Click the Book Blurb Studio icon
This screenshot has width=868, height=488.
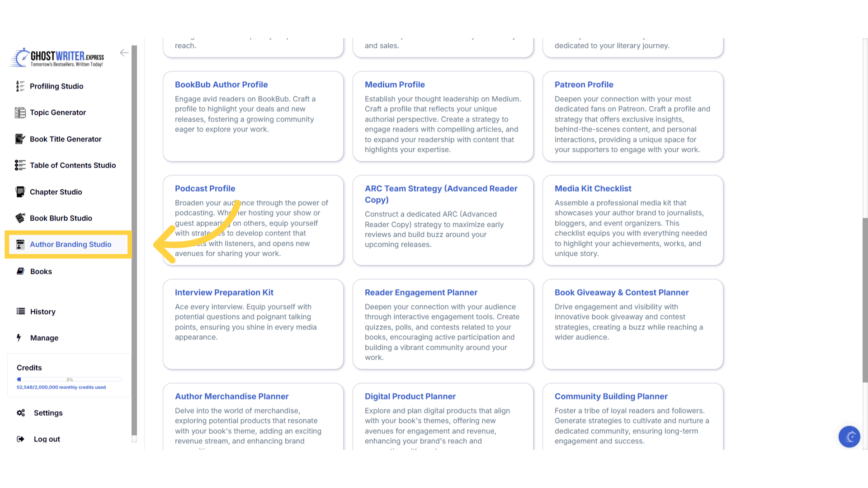[x=20, y=218]
